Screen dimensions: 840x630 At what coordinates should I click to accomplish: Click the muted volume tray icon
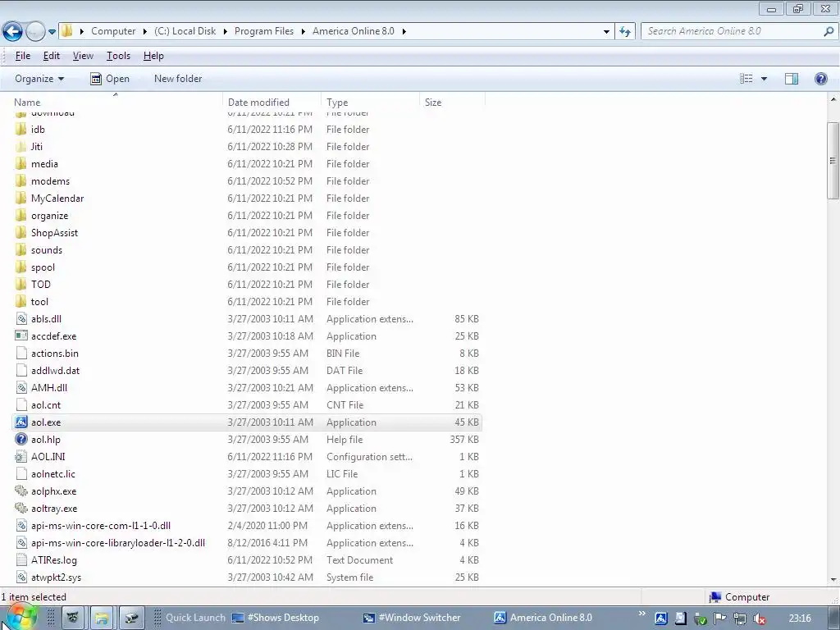(x=759, y=619)
